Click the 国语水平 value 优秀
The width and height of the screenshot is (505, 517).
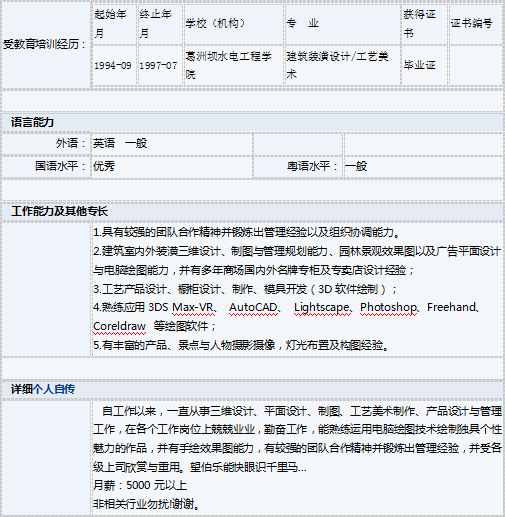pos(104,166)
